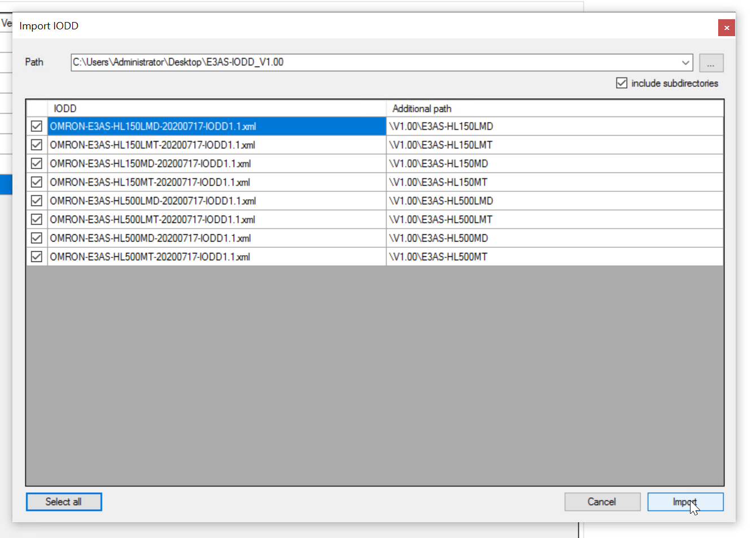Toggle checkbox for OMRON-E3AS-HL150MT row
Viewport: 756px width, 538px height.
tap(37, 182)
